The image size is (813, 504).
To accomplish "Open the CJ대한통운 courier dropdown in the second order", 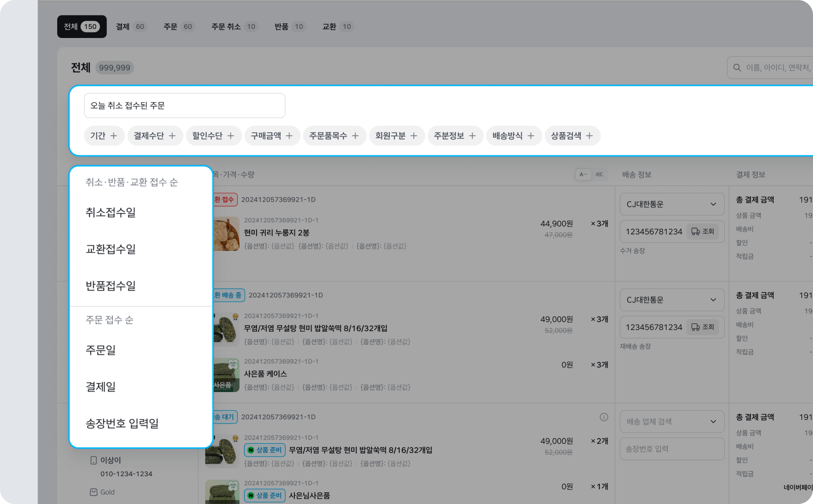I will [672, 300].
